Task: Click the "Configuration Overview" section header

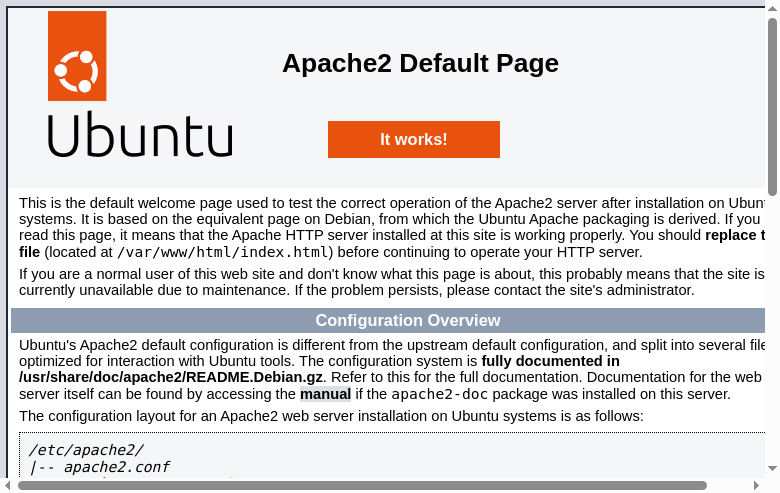Action: pos(388,320)
